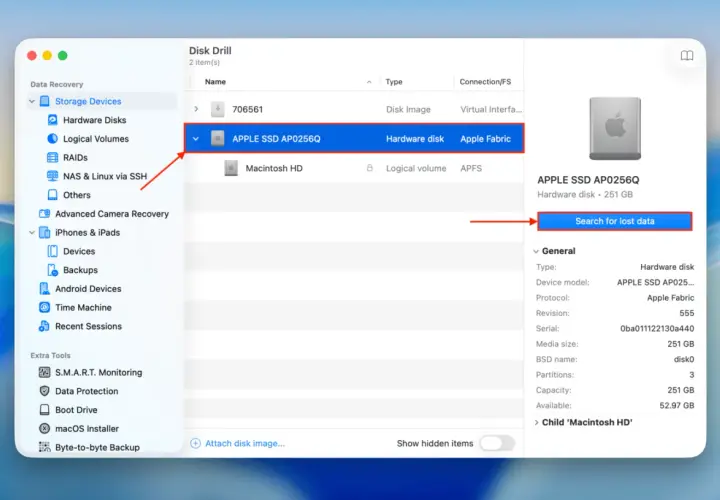This screenshot has width=720, height=500.
Task: Click the Virtual Interface cell of 706561
Action: [x=491, y=109]
